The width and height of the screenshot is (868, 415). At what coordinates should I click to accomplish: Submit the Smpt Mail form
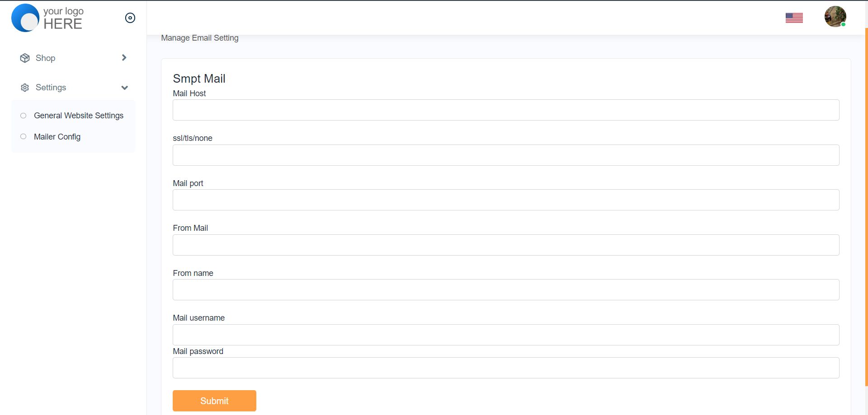click(214, 401)
